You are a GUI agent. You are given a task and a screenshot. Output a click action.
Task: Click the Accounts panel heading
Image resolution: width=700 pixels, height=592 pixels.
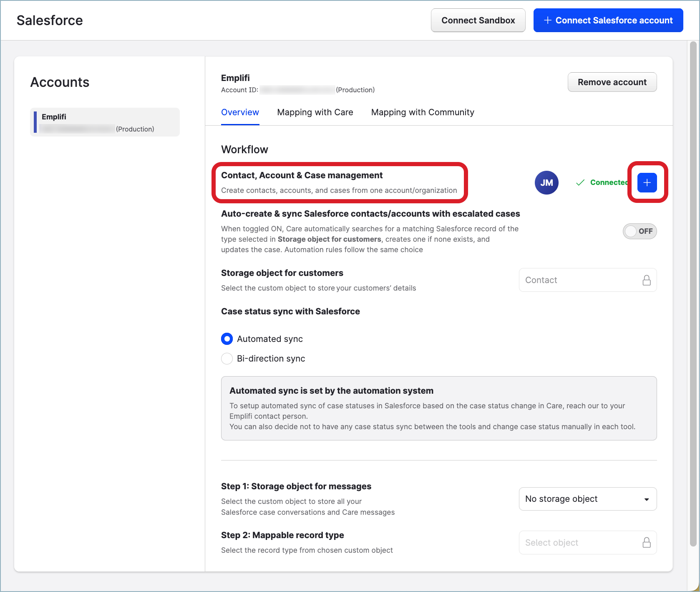coord(60,82)
